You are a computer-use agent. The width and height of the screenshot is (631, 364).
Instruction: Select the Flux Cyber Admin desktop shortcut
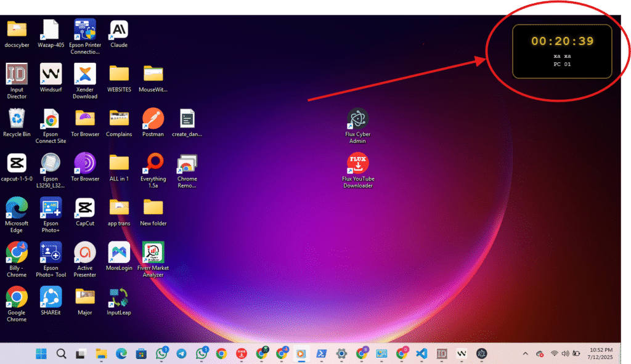[x=358, y=119]
